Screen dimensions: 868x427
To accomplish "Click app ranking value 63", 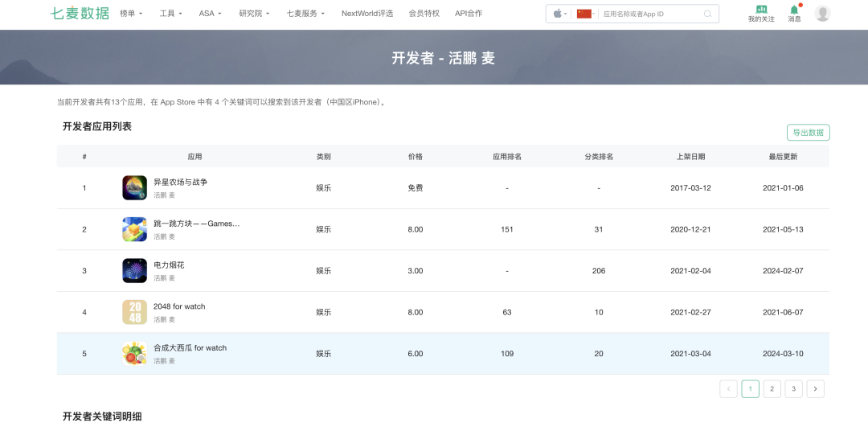I will [x=507, y=312].
